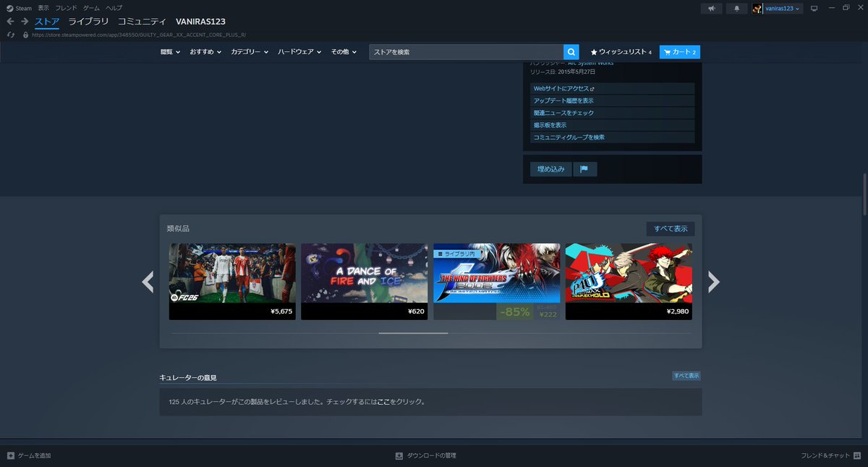Viewport: 868px width, 467px height.
Task: Click the 埋め込み button
Action: pyautogui.click(x=550, y=169)
